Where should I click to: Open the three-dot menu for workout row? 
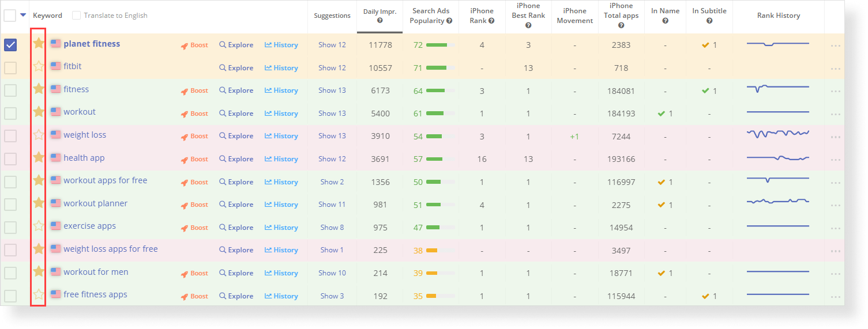tap(835, 114)
